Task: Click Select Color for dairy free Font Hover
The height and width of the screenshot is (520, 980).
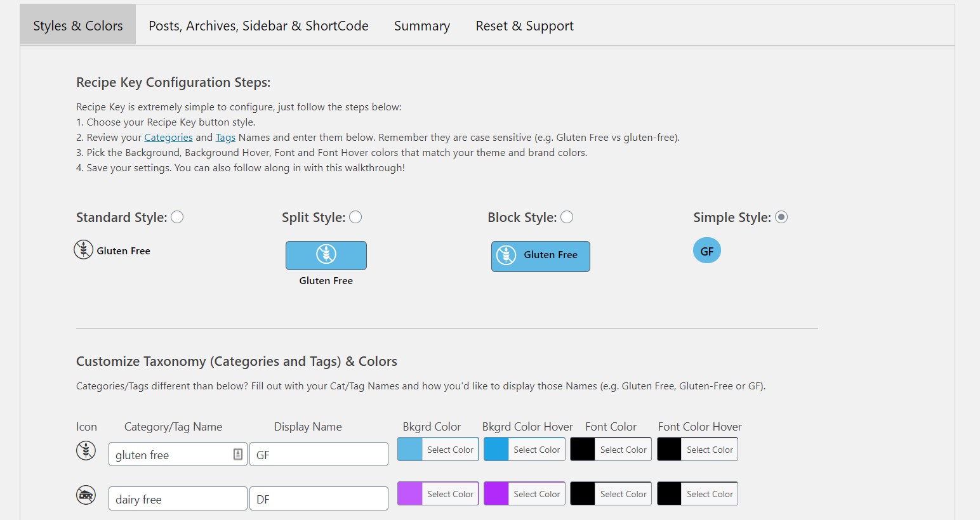Action: 710,494
